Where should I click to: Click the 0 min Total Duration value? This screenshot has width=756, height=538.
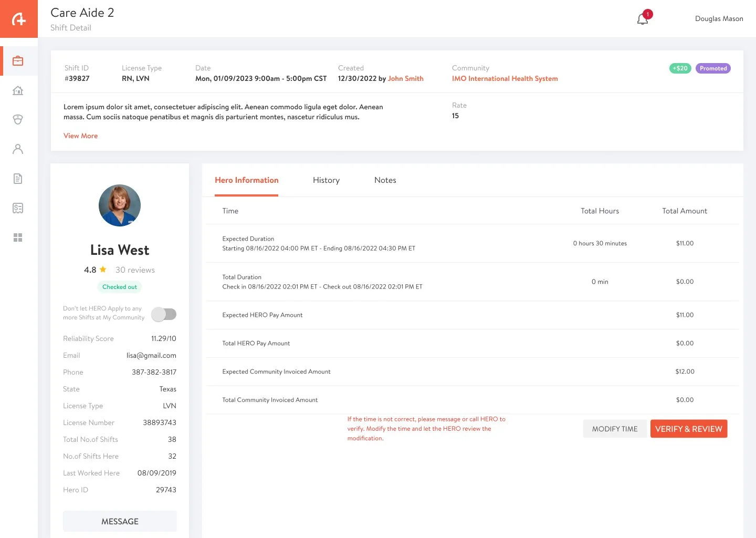(x=600, y=282)
